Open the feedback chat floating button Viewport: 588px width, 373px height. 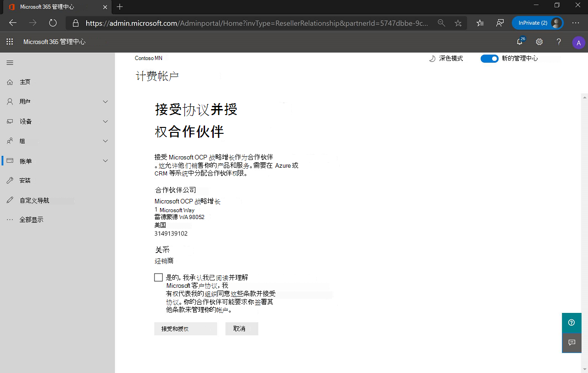pyautogui.click(x=571, y=342)
